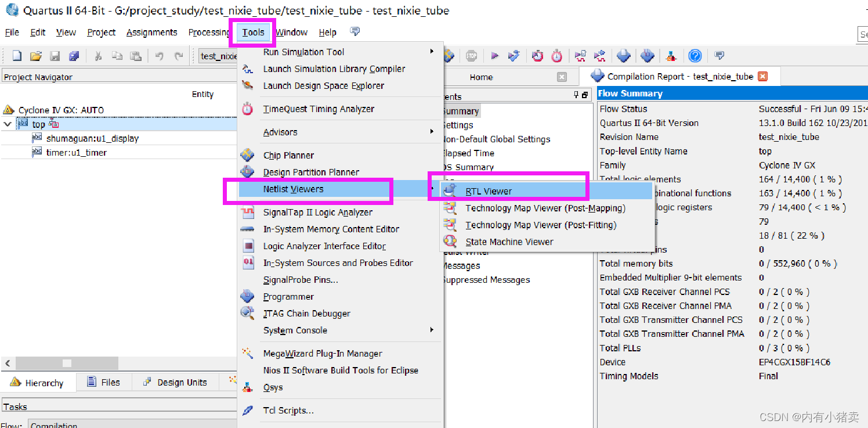The width and height of the screenshot is (868, 428).
Task: Click Start Analysis & Synthesis icon
Action: [x=513, y=56]
